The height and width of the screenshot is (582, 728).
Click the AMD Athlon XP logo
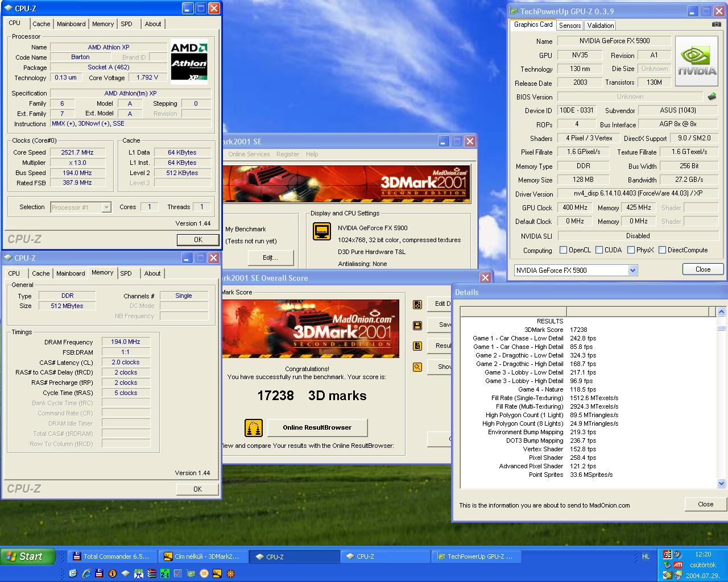tap(189, 61)
